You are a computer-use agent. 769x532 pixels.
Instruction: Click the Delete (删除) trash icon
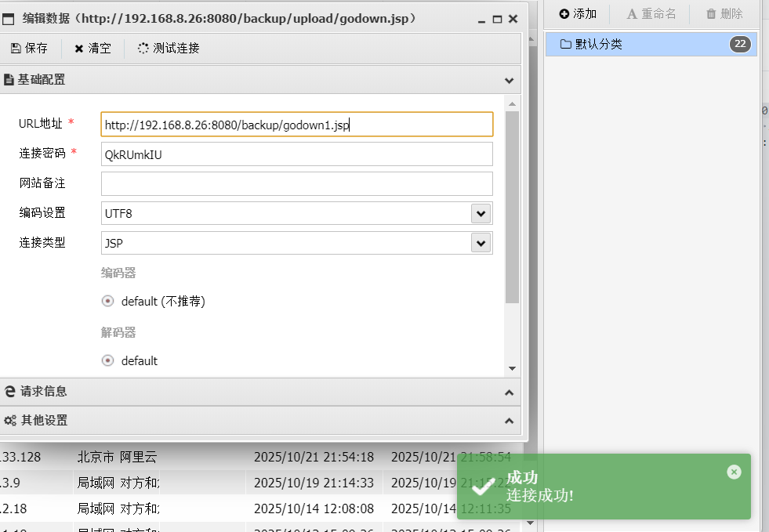click(711, 13)
